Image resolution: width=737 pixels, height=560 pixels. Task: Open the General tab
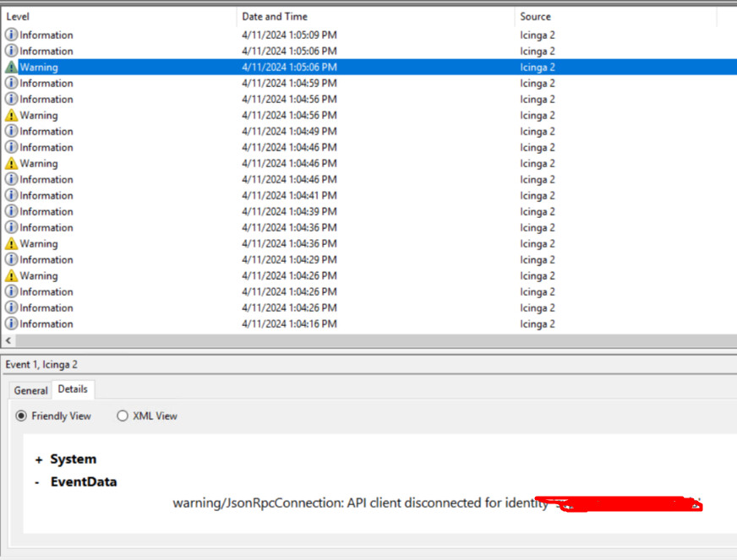point(31,390)
